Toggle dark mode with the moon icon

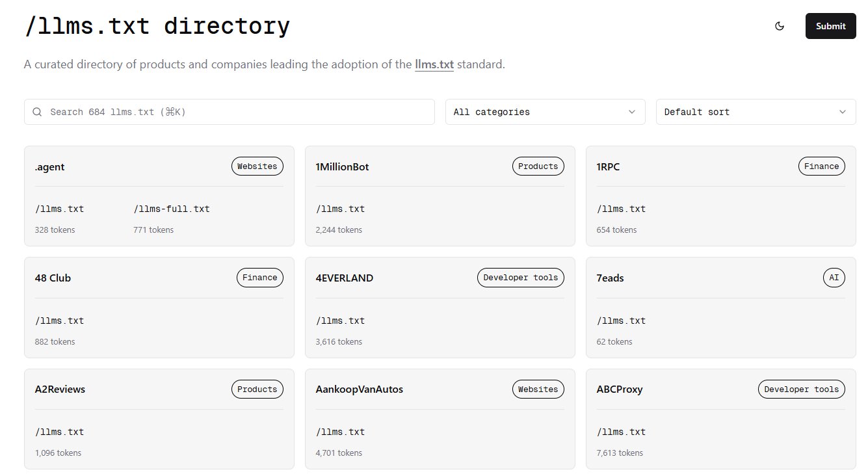(780, 26)
